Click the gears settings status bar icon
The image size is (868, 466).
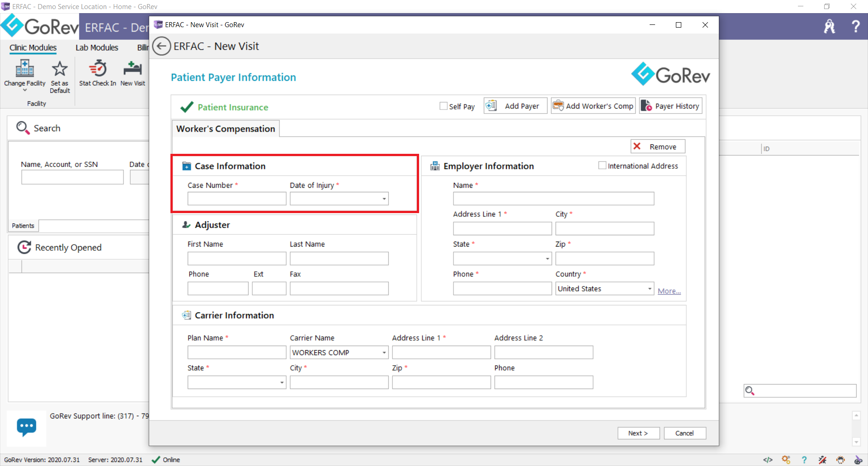[x=786, y=460]
